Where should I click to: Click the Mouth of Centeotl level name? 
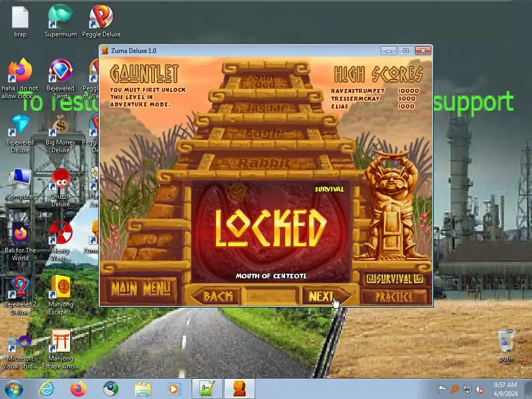pos(271,276)
